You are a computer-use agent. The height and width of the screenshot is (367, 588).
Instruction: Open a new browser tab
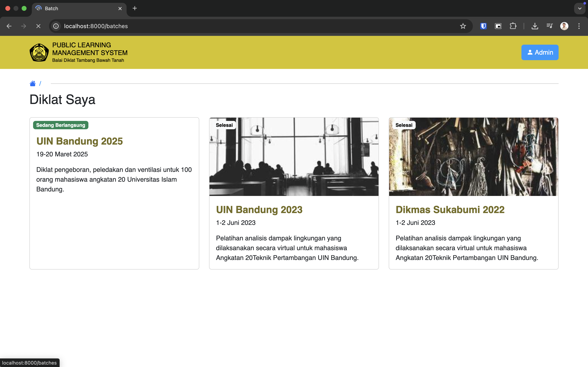135,9
